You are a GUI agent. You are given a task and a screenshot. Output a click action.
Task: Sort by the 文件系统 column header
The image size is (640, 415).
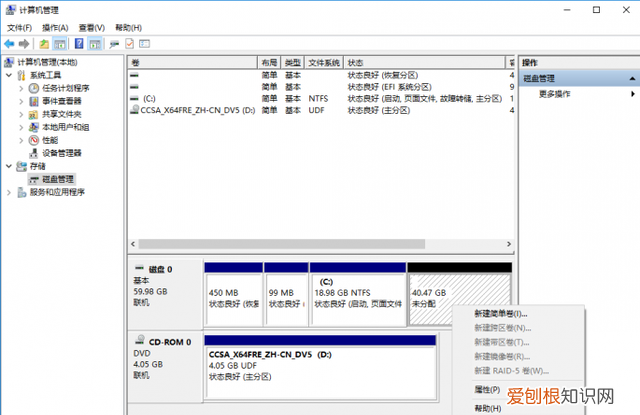click(324, 62)
